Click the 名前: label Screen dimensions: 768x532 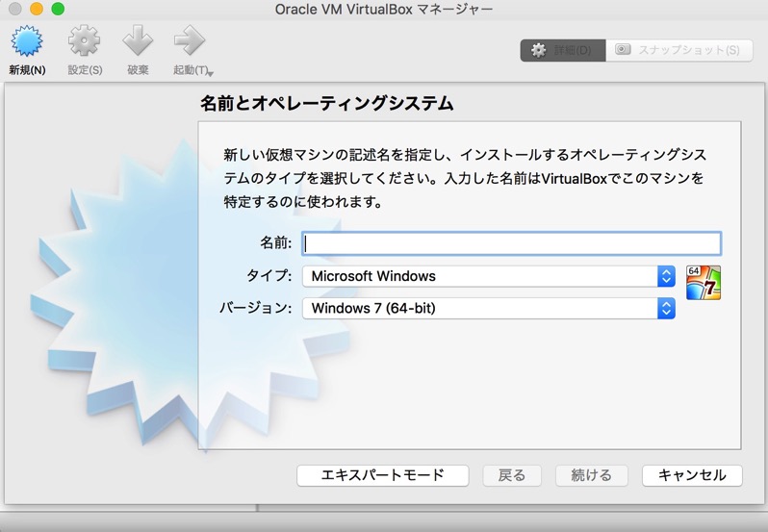coord(276,242)
